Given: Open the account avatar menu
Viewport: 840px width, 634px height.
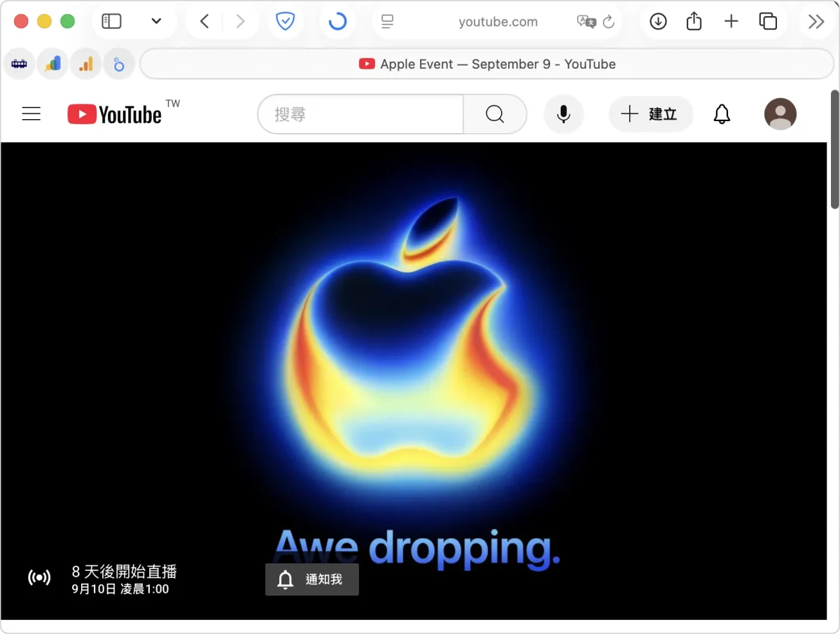Looking at the screenshot, I should click(x=780, y=113).
